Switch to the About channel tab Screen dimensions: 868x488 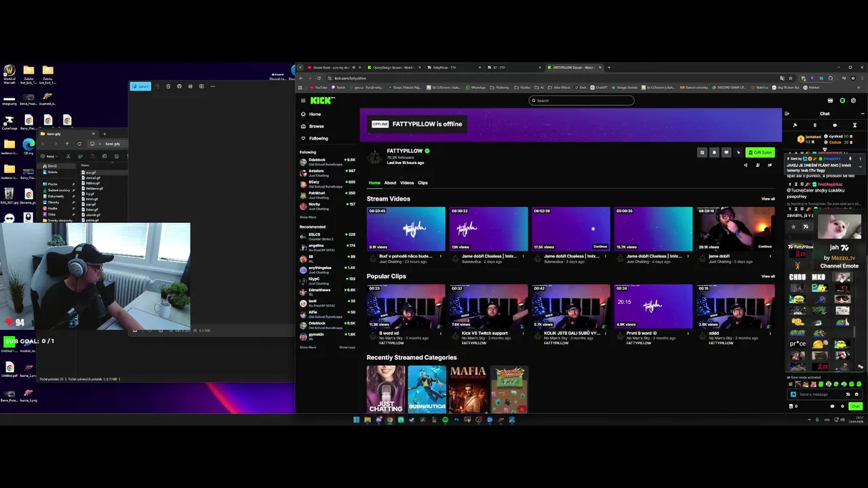[x=390, y=182]
